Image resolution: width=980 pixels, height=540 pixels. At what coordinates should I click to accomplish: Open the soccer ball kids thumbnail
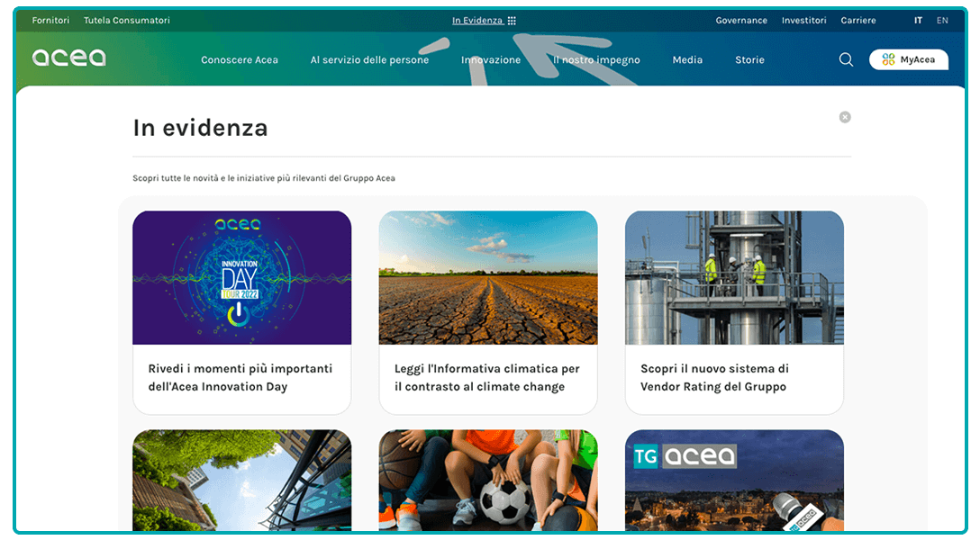pyautogui.click(x=488, y=480)
